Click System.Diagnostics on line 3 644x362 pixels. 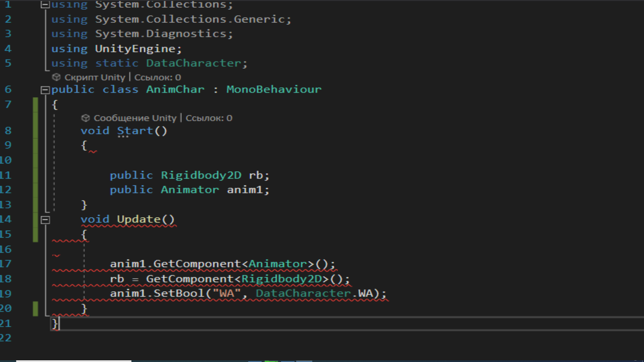[x=161, y=34]
